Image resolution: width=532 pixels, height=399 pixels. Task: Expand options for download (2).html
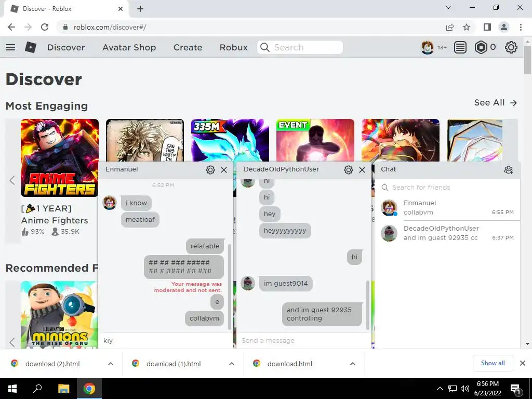pyautogui.click(x=111, y=364)
